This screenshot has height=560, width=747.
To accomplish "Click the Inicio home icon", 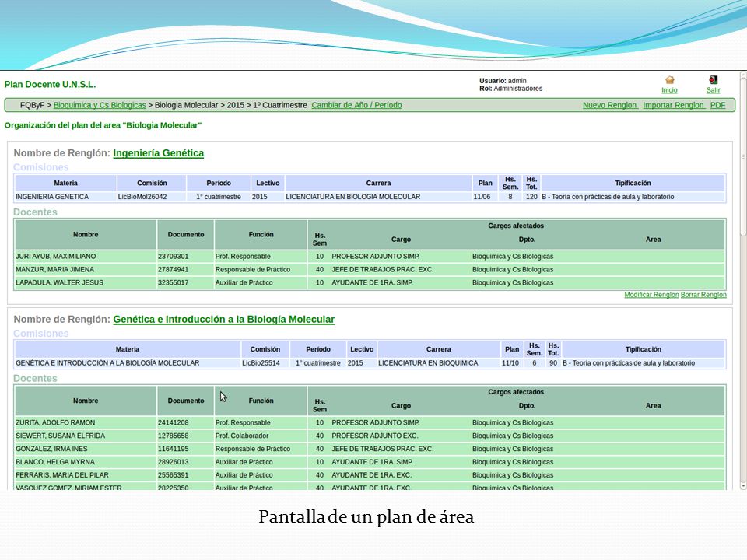I will [x=669, y=80].
